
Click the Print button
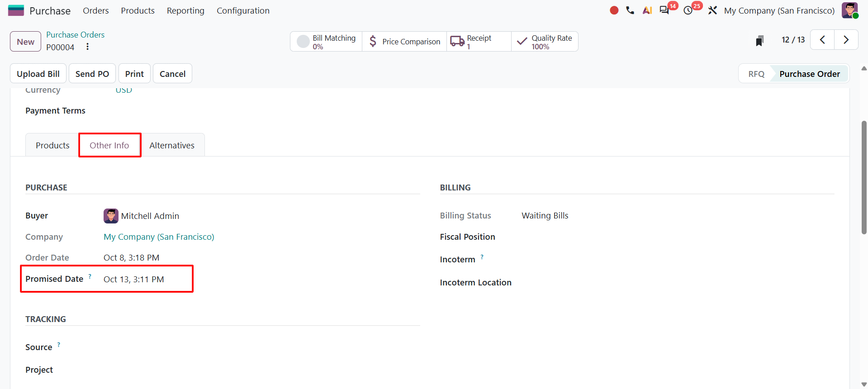click(x=134, y=74)
